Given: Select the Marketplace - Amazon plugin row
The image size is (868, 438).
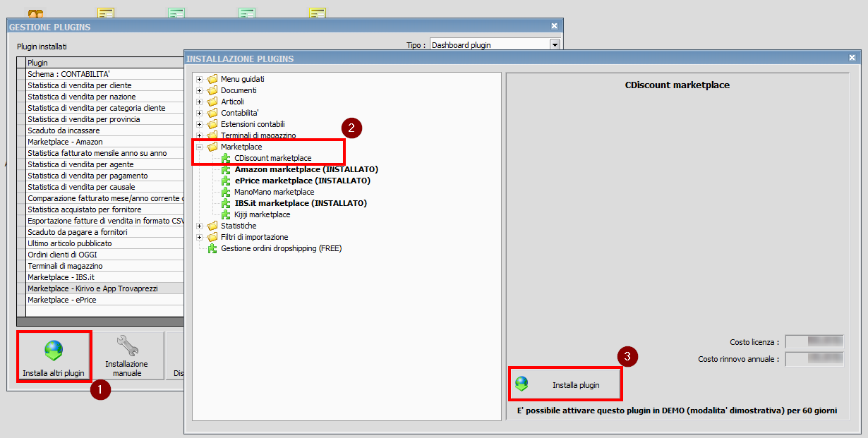Looking at the screenshot, I should 65,142.
